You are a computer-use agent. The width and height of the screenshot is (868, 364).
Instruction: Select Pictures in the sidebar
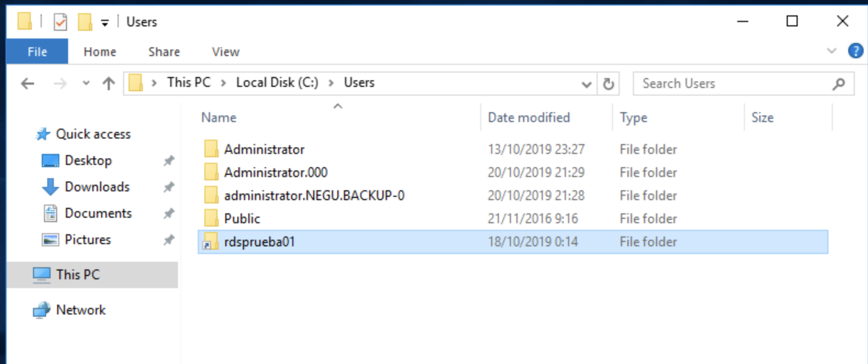(x=90, y=239)
